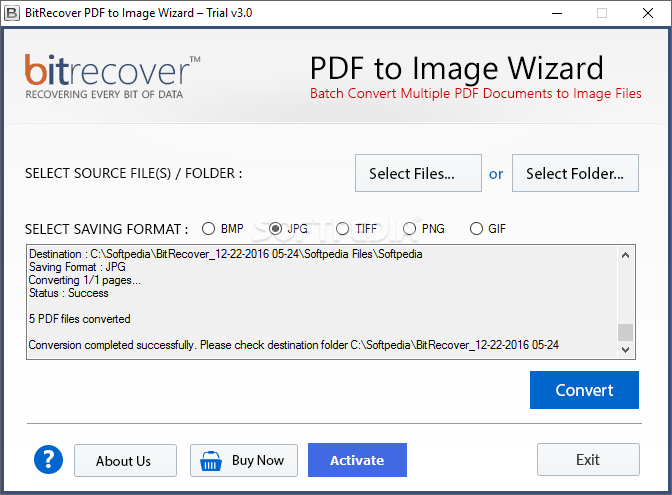The height and width of the screenshot is (495, 672).
Task: Minimize the PDF to Image Wizard window
Action: coord(557,13)
